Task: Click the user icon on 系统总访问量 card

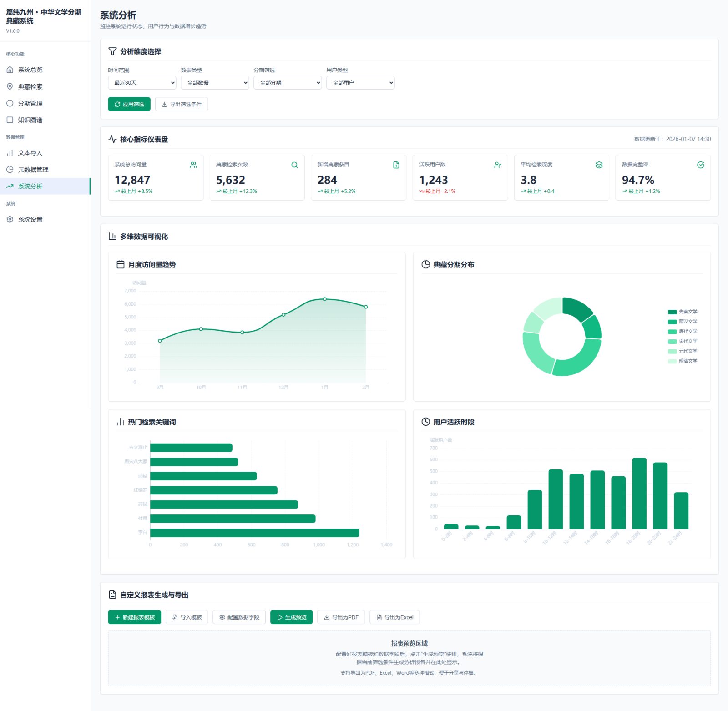Action: (x=193, y=165)
